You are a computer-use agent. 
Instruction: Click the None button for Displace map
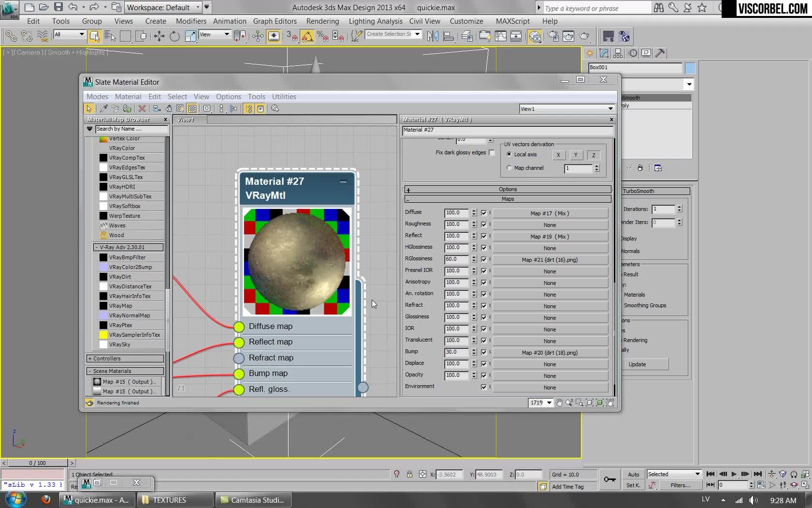click(x=550, y=364)
